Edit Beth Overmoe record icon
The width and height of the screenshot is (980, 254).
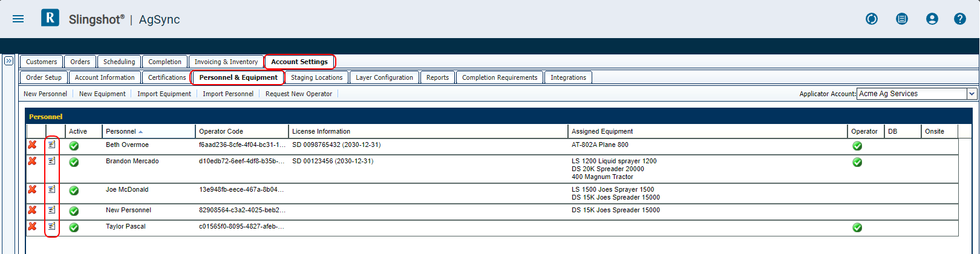[52, 145]
